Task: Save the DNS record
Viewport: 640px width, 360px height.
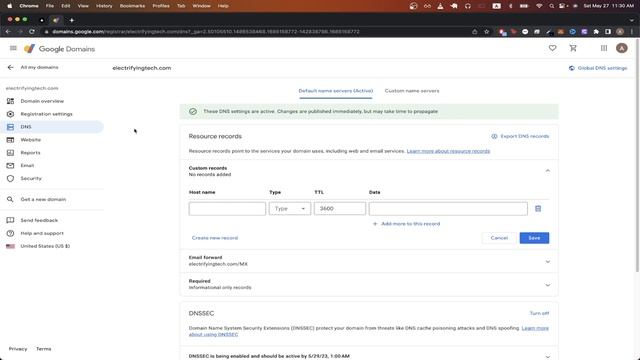Action: [x=534, y=238]
